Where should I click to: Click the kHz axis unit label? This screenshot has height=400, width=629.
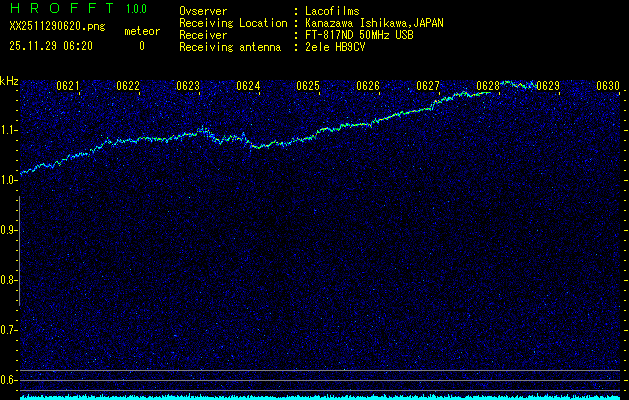coord(9,80)
